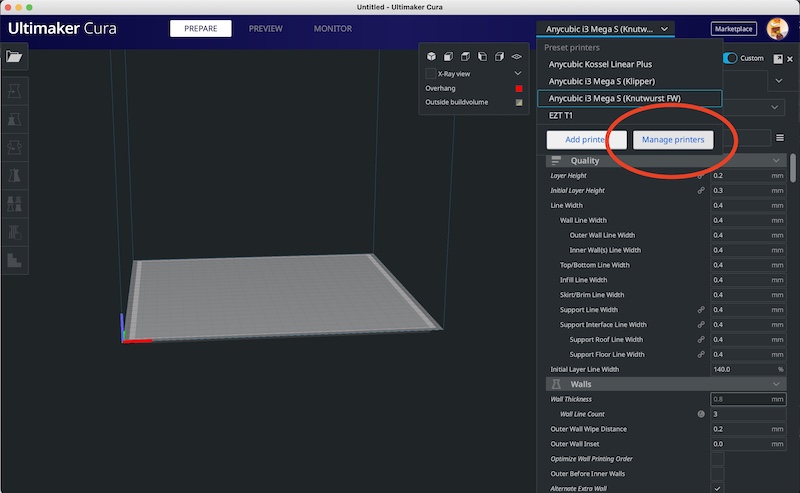This screenshot has height=493, width=800.
Task: Select the EZT T1 printer
Action: pos(629,115)
